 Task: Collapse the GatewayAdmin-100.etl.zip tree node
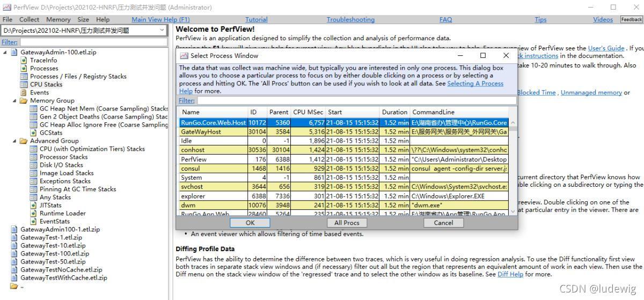pos(5,52)
